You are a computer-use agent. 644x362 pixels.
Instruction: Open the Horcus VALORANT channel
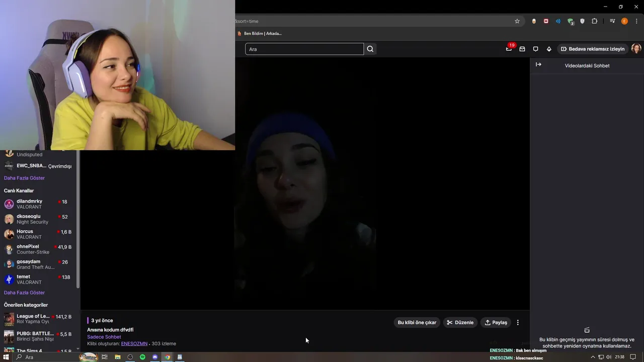(x=38, y=234)
